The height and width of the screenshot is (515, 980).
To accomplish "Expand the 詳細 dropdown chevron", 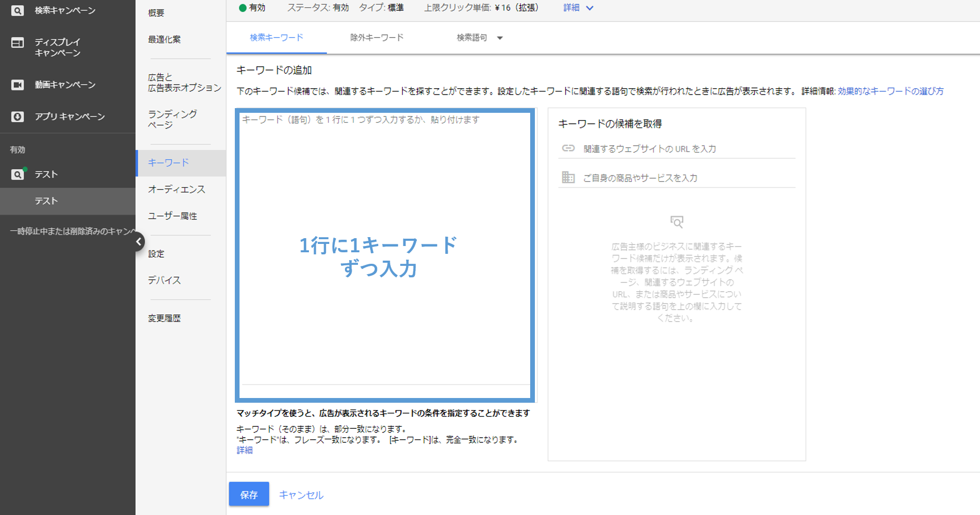I will point(590,8).
